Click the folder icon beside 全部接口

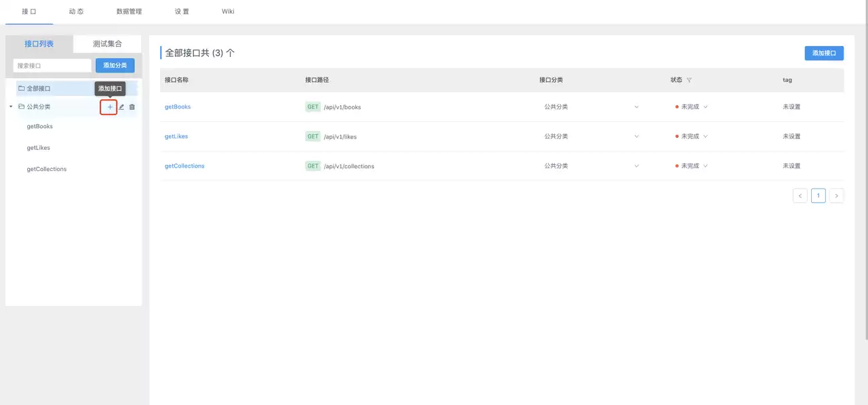(x=21, y=88)
